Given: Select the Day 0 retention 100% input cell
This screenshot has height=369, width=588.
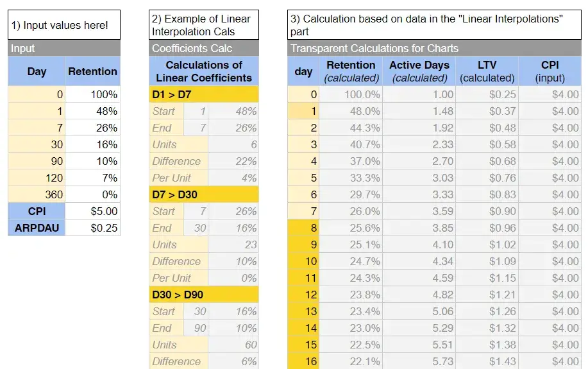Looking at the screenshot, I should 93,94.
